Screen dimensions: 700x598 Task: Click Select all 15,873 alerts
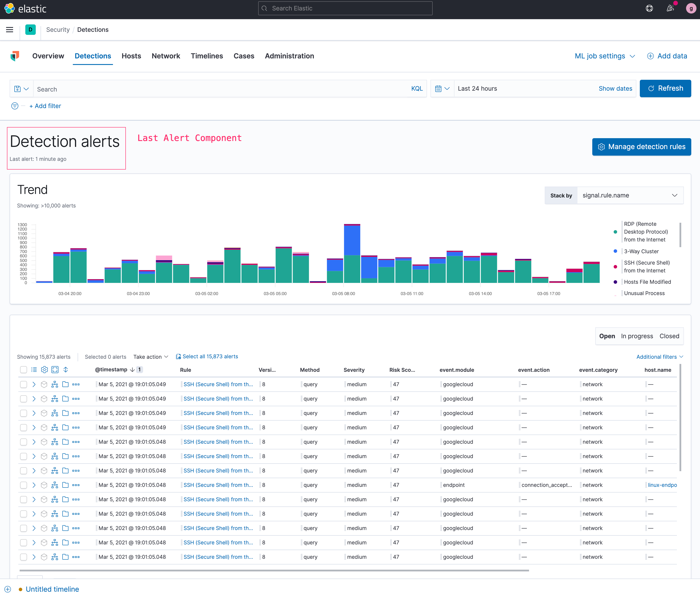coord(207,357)
